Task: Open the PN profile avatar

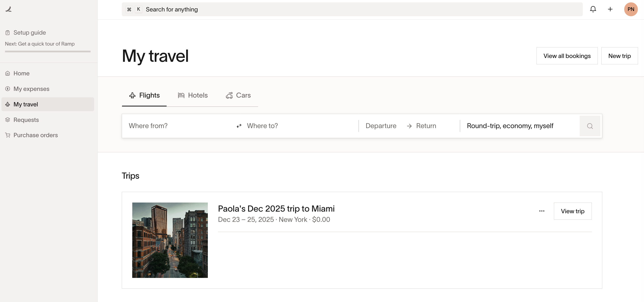Action: 630,9
